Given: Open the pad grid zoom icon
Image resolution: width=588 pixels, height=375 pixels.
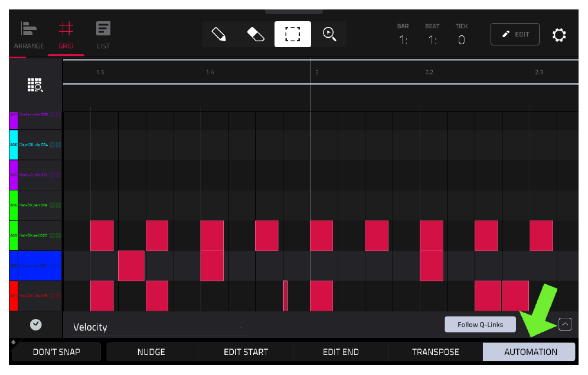Looking at the screenshot, I should click(35, 85).
